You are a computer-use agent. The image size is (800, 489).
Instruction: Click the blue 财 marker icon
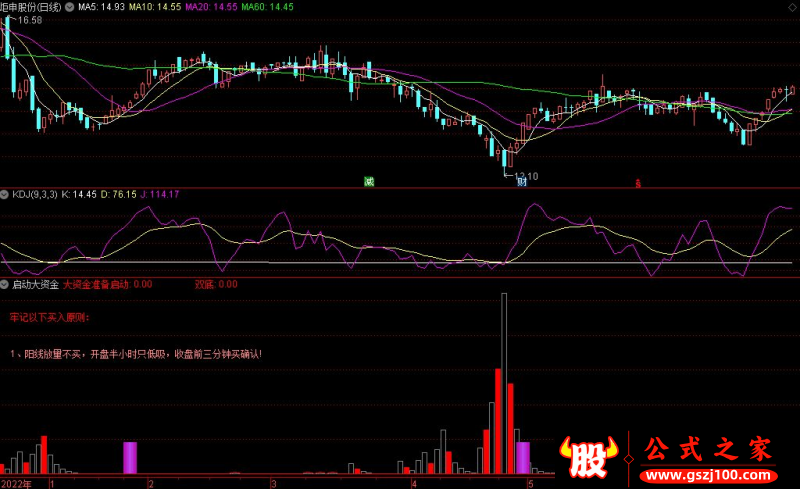[521, 182]
